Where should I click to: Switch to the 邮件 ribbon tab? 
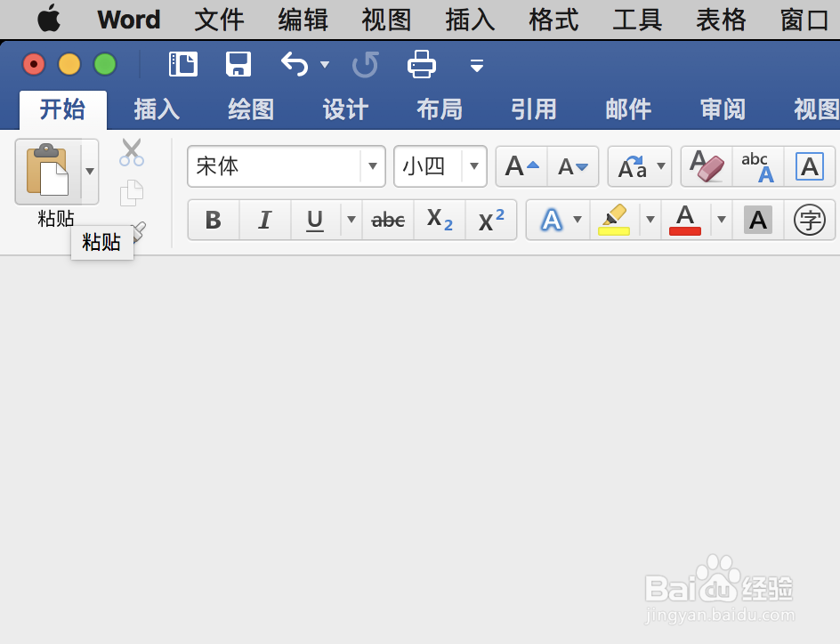628,109
